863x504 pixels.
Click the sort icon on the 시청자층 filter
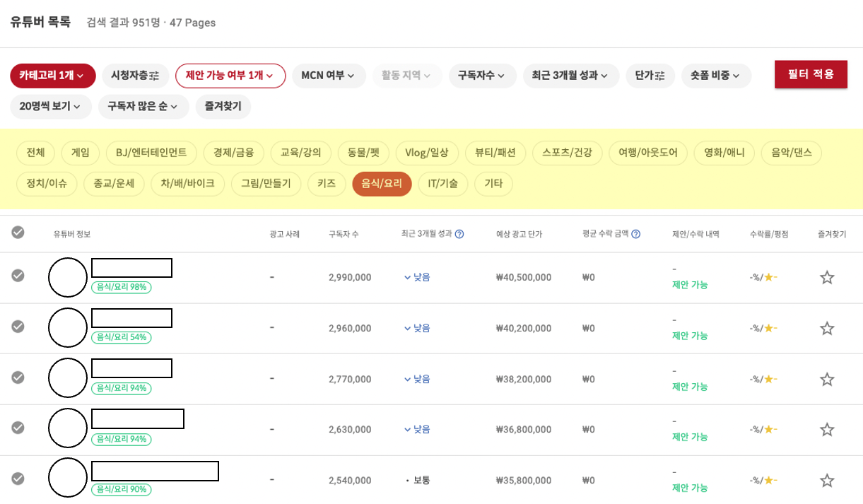[x=153, y=76]
